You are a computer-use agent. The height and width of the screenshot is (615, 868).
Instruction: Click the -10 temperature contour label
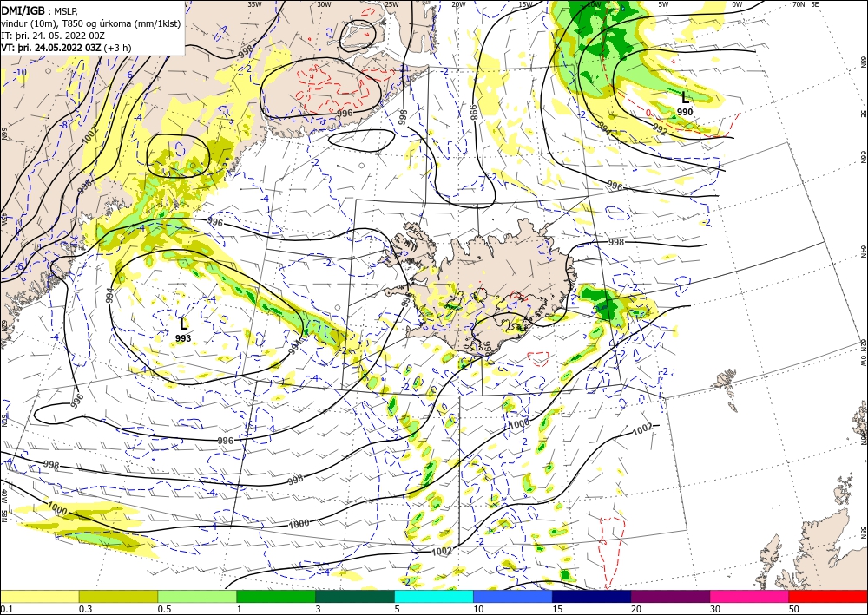pos(21,73)
